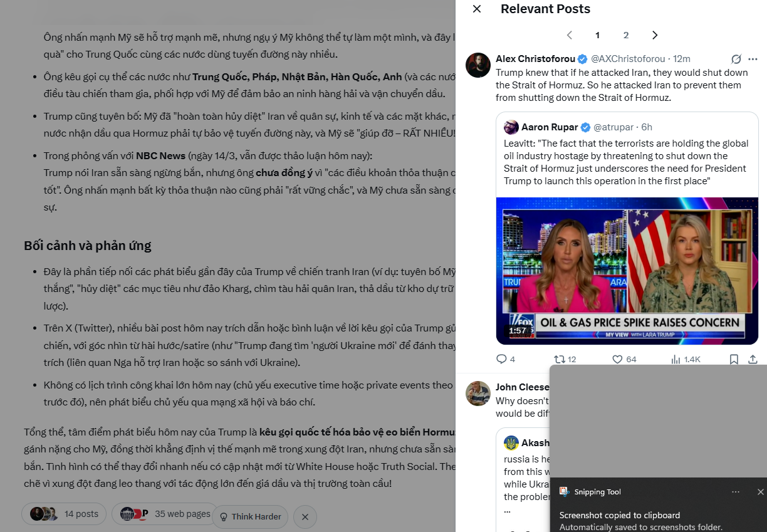Bookmark the Alex Christoforou post
767x532 pixels.
click(x=734, y=359)
